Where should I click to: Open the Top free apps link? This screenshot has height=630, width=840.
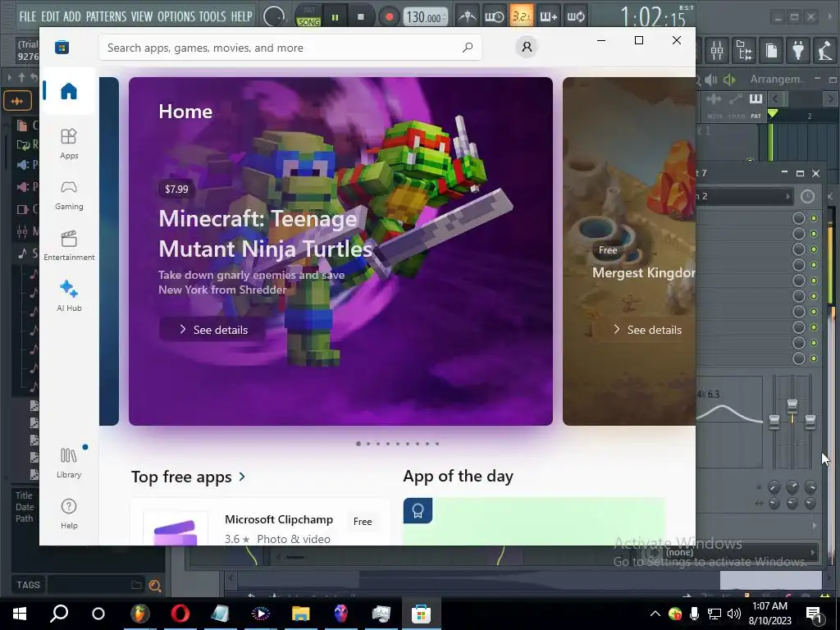188,477
